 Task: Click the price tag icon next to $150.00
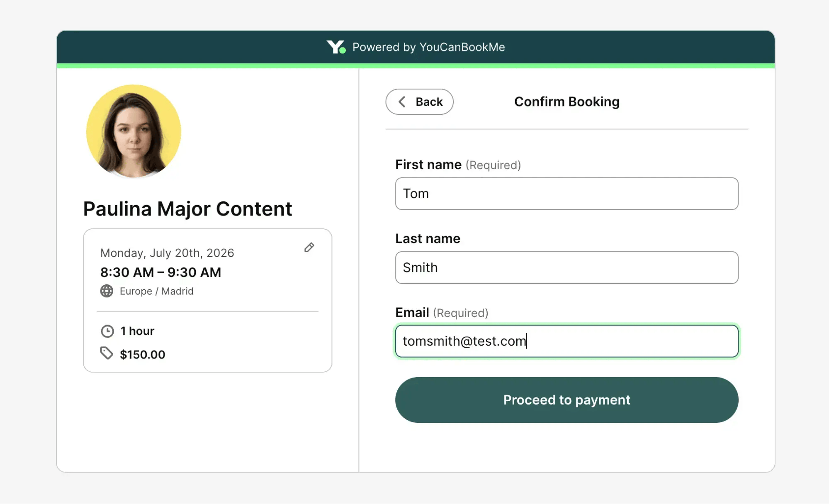pyautogui.click(x=107, y=353)
